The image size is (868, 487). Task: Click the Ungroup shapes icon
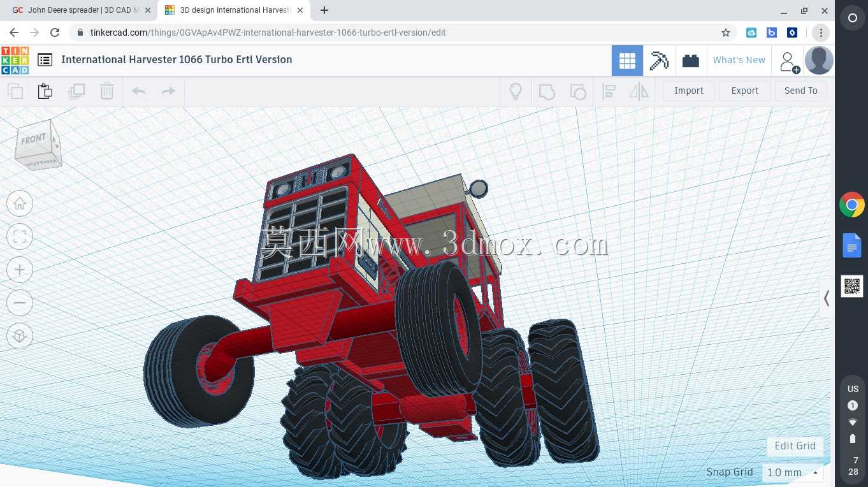tap(578, 91)
